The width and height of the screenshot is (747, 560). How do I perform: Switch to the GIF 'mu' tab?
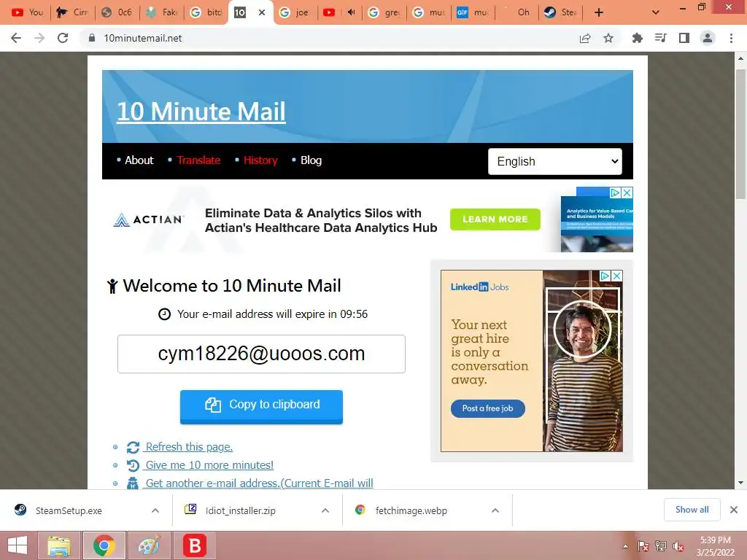pyautogui.click(x=473, y=12)
